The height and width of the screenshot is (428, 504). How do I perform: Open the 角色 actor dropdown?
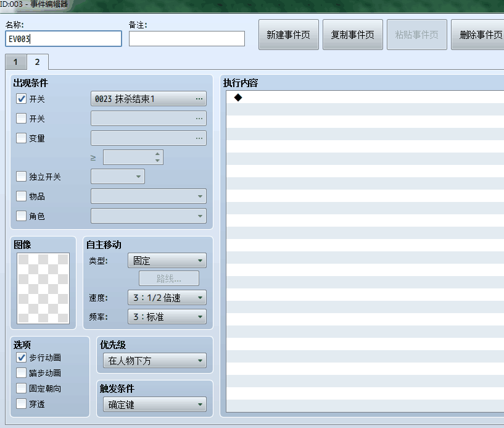tap(149, 216)
